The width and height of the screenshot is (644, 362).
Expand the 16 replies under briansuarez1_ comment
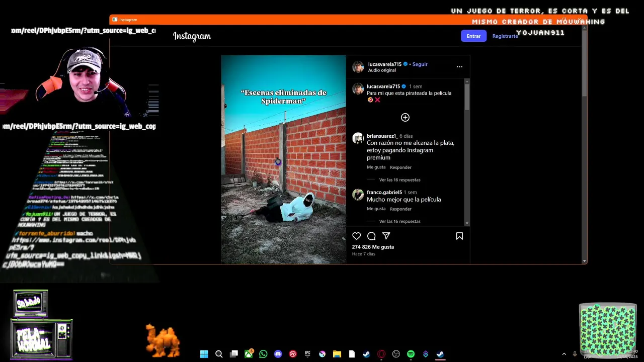pyautogui.click(x=399, y=179)
